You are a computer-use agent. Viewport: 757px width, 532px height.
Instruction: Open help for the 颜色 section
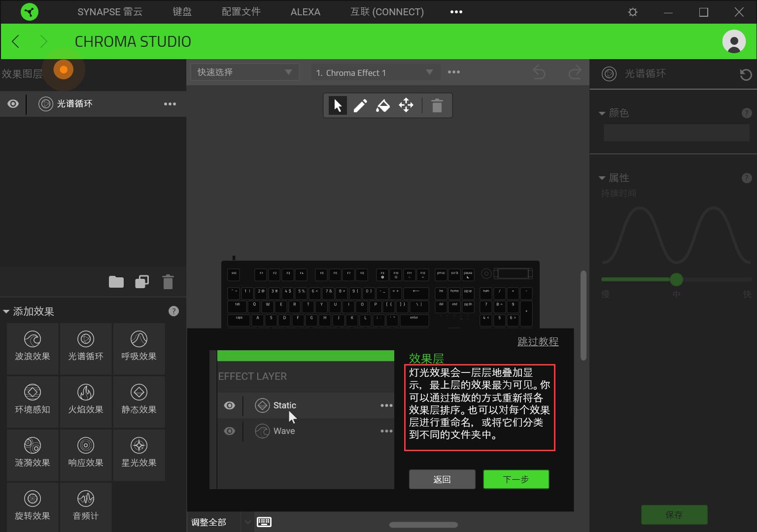747,113
